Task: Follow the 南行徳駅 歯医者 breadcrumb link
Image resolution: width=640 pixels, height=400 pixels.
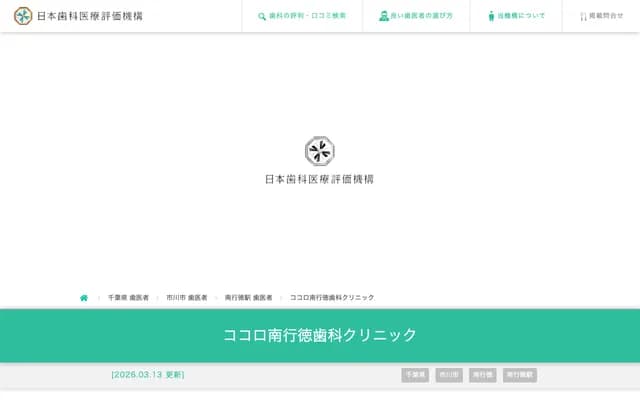Action: tap(249, 298)
